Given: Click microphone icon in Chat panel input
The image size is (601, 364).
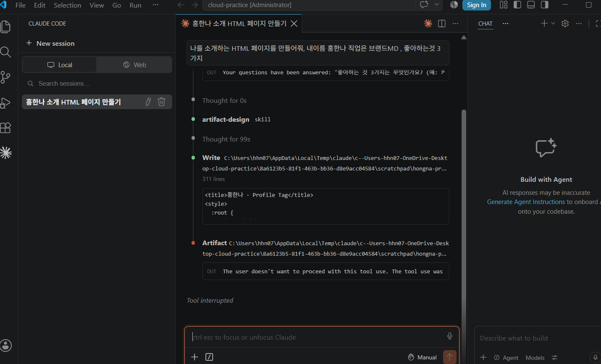Looking at the screenshot, I should click(595, 357).
